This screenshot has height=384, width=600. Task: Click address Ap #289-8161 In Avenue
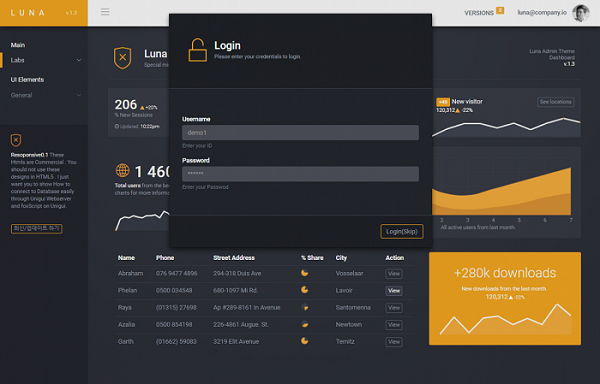click(247, 308)
